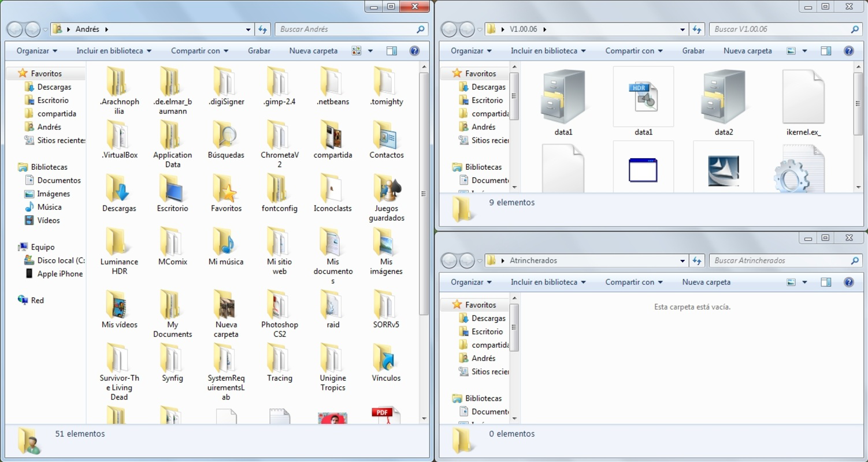Click Grabar in Andrés window toolbar
This screenshot has width=868, height=462.
259,51
